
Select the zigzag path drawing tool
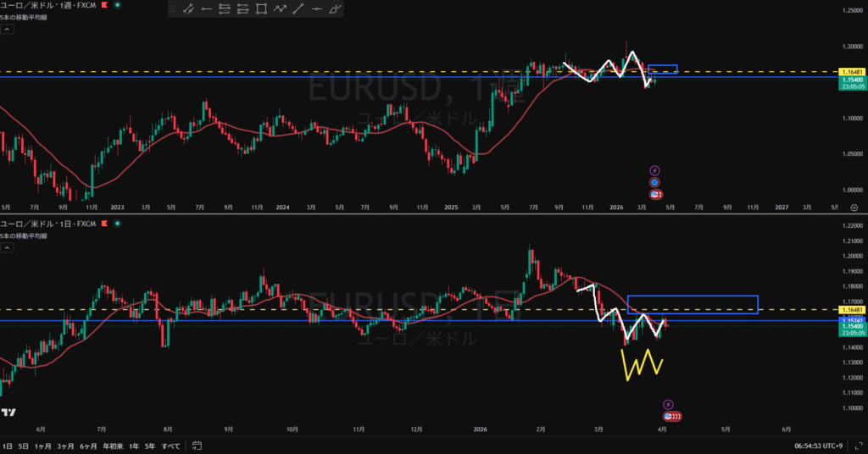click(x=280, y=9)
